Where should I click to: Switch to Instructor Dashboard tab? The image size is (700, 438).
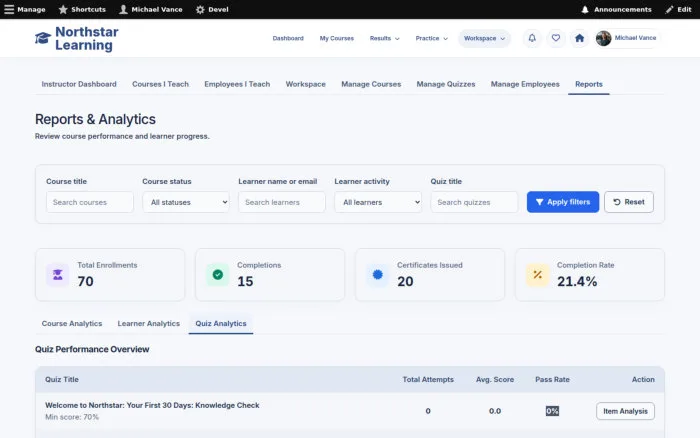click(79, 84)
